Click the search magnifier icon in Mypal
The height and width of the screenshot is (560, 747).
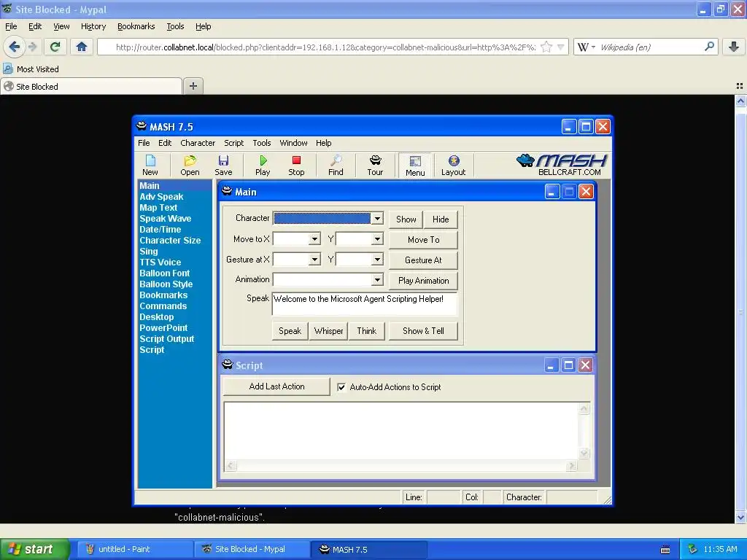pyautogui.click(x=709, y=47)
